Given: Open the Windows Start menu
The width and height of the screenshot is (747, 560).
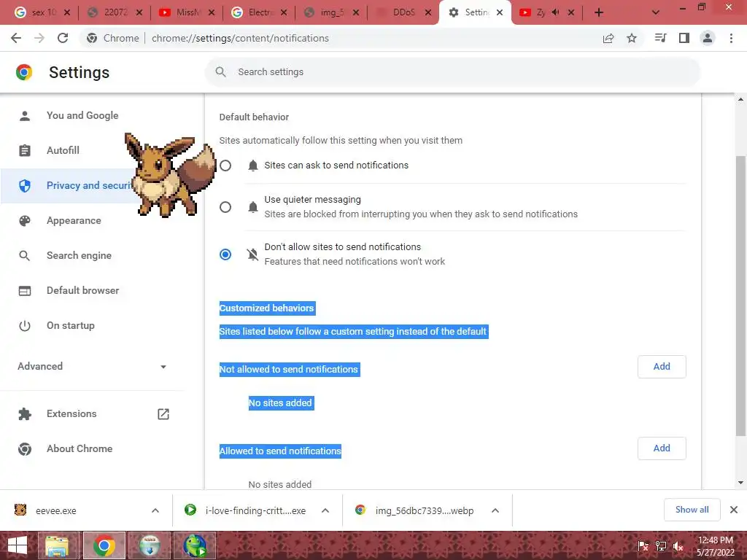Looking at the screenshot, I should point(18,545).
